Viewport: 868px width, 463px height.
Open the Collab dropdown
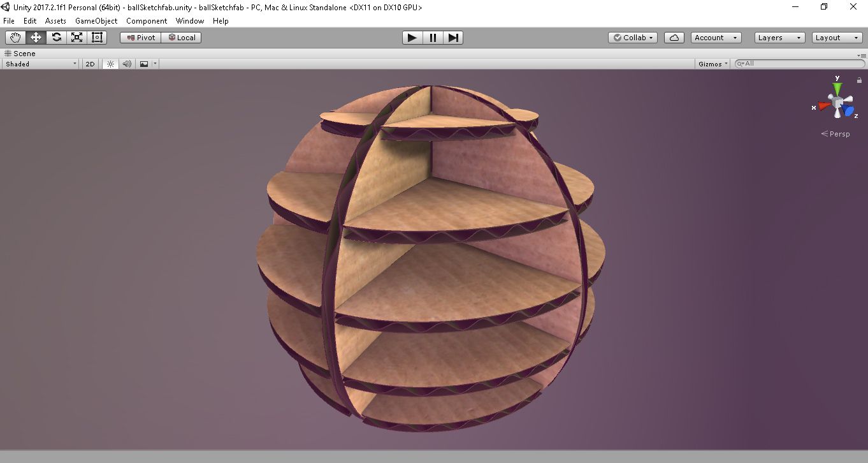point(633,38)
